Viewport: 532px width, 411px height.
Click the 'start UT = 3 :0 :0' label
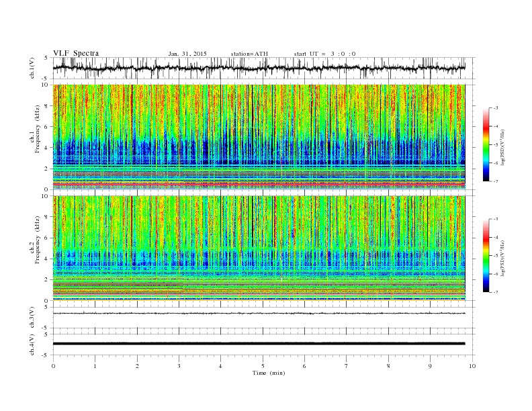(x=324, y=54)
